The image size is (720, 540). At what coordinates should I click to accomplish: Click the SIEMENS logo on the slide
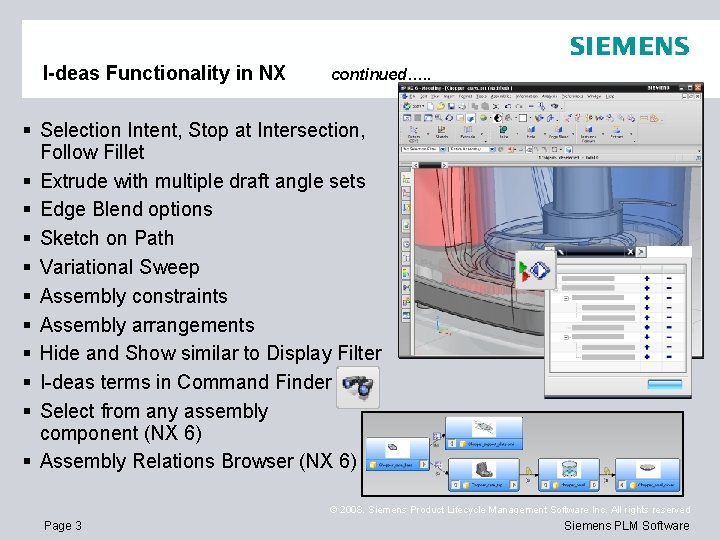630,46
